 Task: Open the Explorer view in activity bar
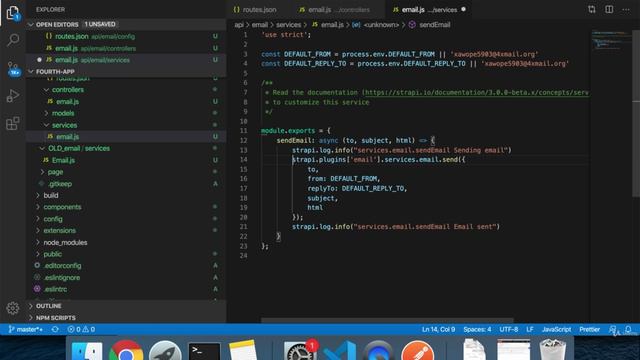click(13, 13)
